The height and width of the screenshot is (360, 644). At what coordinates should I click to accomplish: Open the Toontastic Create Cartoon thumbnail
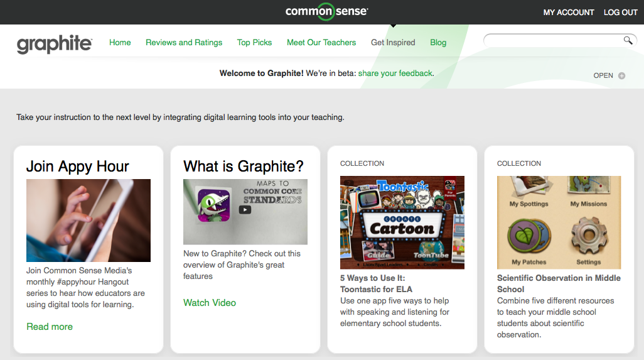tap(402, 222)
